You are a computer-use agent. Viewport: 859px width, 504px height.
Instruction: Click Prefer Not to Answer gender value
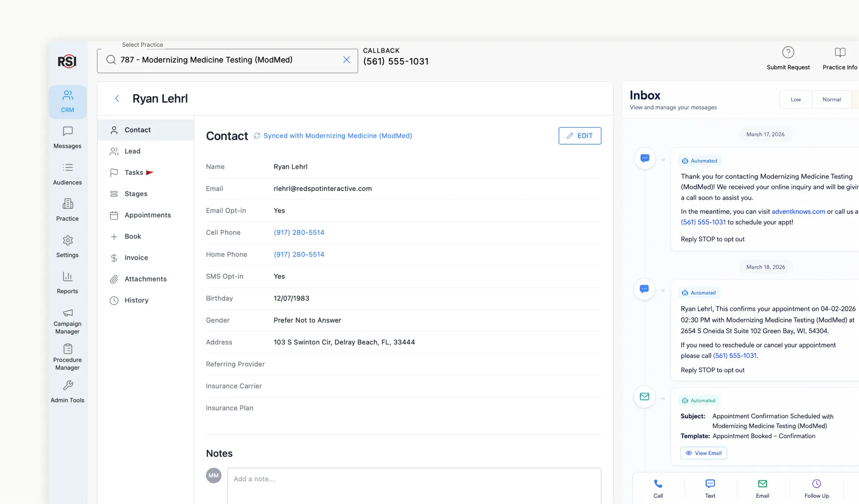pyautogui.click(x=307, y=320)
